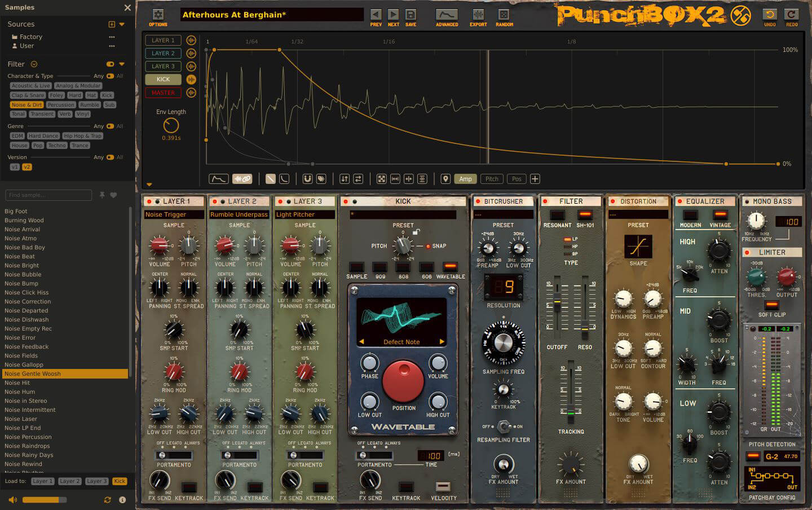812x510 pixels.
Task: Toggle the Filter enable switch
Action: 110,64
